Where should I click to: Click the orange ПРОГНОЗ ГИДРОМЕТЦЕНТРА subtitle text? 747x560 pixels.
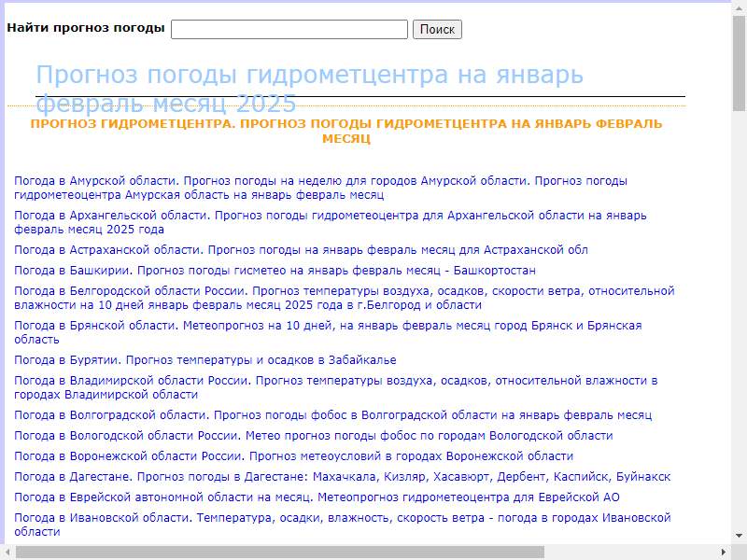coord(346,131)
